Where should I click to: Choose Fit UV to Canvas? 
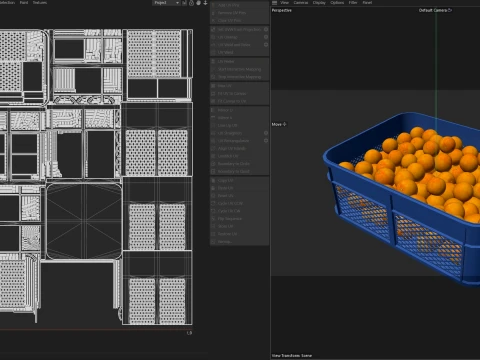pos(232,94)
